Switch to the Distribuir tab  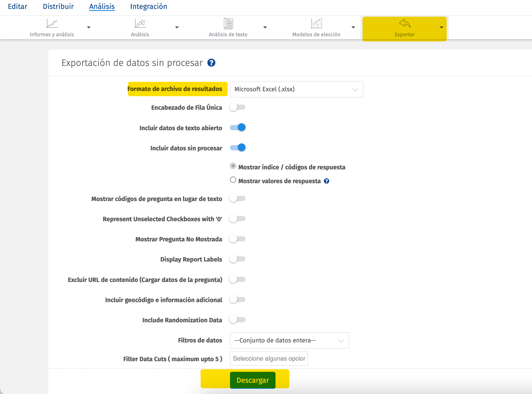coord(58,6)
